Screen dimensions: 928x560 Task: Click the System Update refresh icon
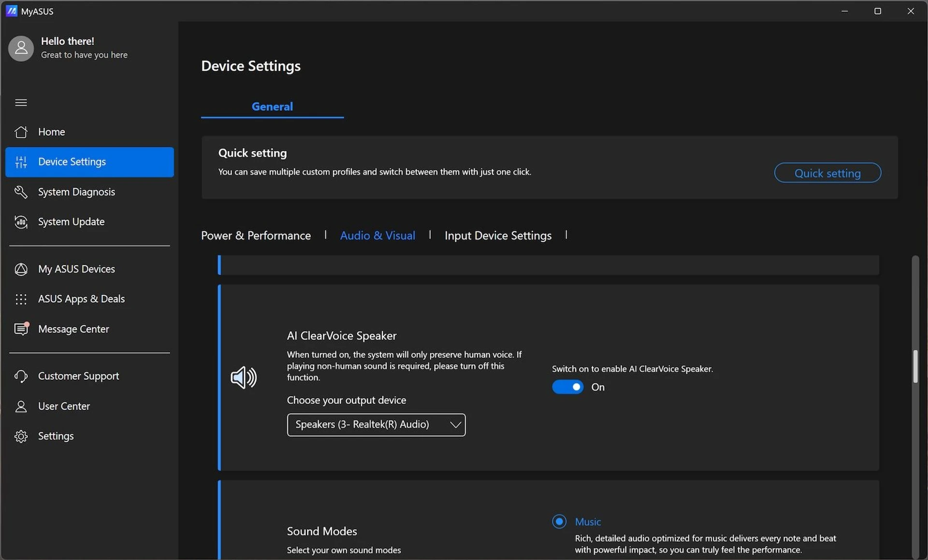[x=21, y=222]
